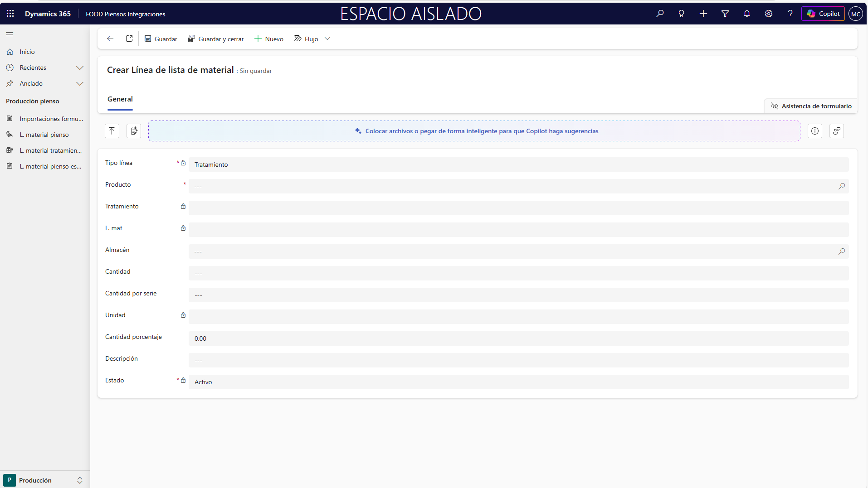The height and width of the screenshot is (488, 868).
Task: Click the Guardar y cerrar button
Action: coord(216,39)
